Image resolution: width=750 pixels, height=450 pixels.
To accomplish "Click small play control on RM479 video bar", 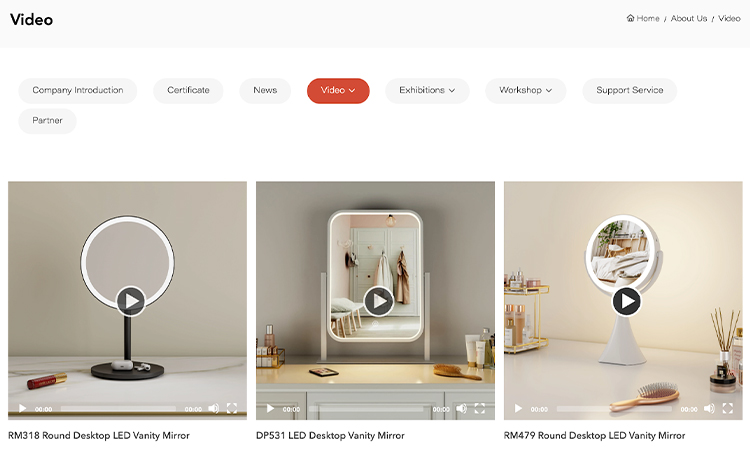I will click(x=518, y=408).
